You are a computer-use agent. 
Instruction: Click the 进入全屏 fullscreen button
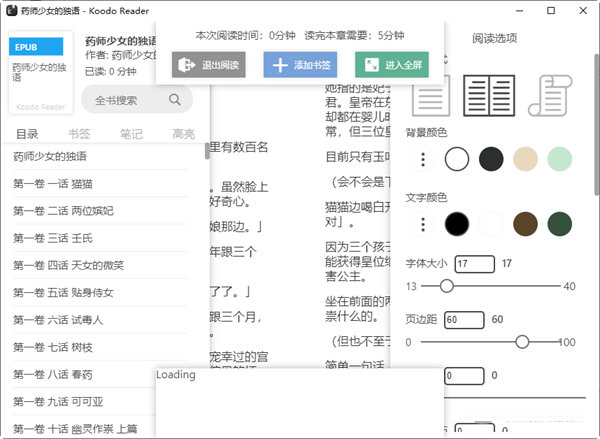[392, 65]
